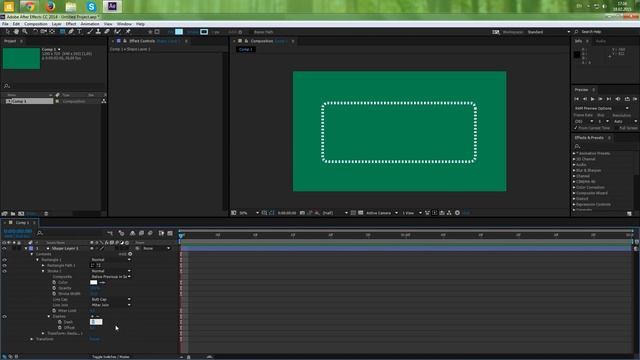This screenshot has height=360, width=640.
Task: Toggle Dashes visibility eye
Action: [x=4, y=317]
